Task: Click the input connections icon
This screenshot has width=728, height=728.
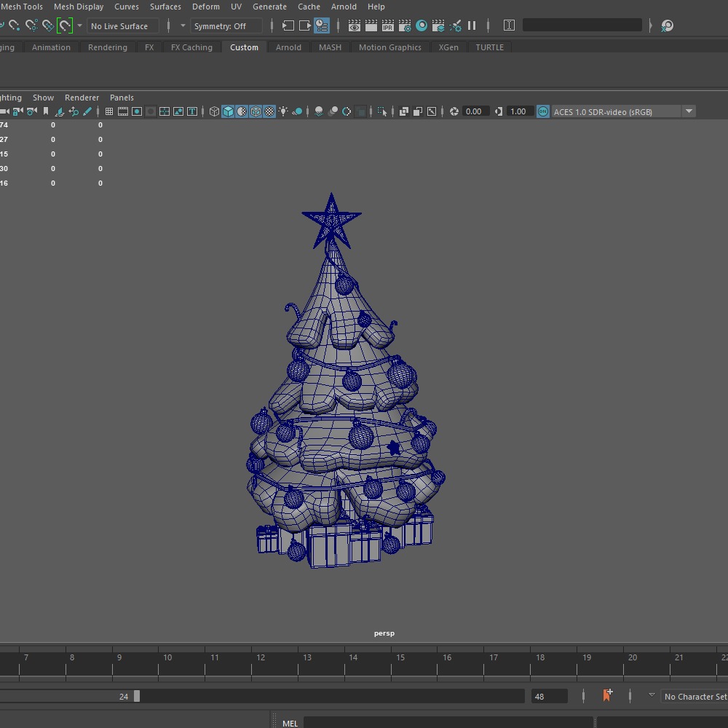Action: (x=288, y=25)
